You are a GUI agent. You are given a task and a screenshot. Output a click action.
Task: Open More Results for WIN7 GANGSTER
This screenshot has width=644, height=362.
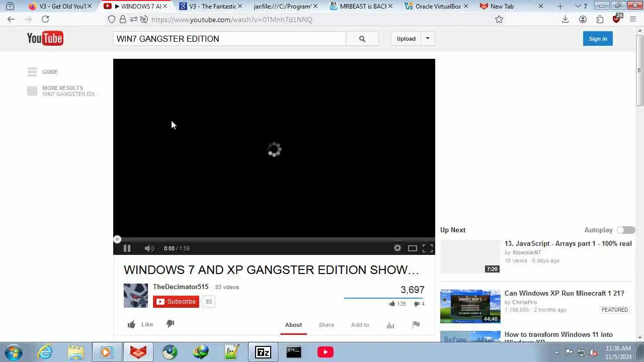[63, 91]
